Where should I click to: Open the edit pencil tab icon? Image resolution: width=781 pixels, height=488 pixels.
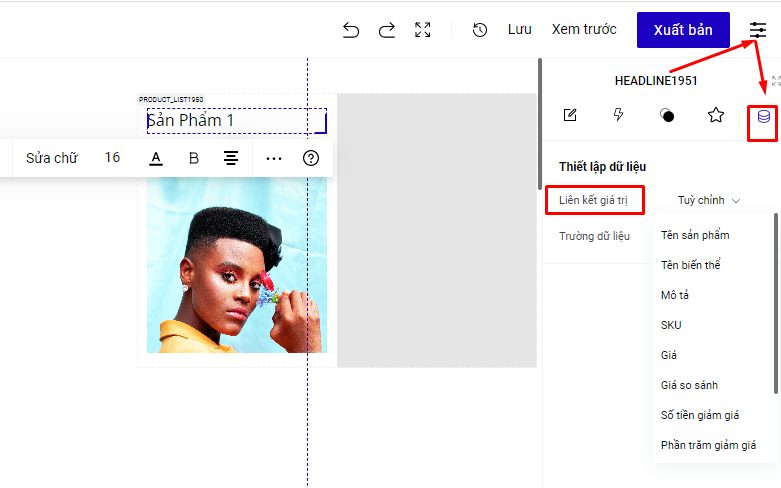click(x=570, y=115)
